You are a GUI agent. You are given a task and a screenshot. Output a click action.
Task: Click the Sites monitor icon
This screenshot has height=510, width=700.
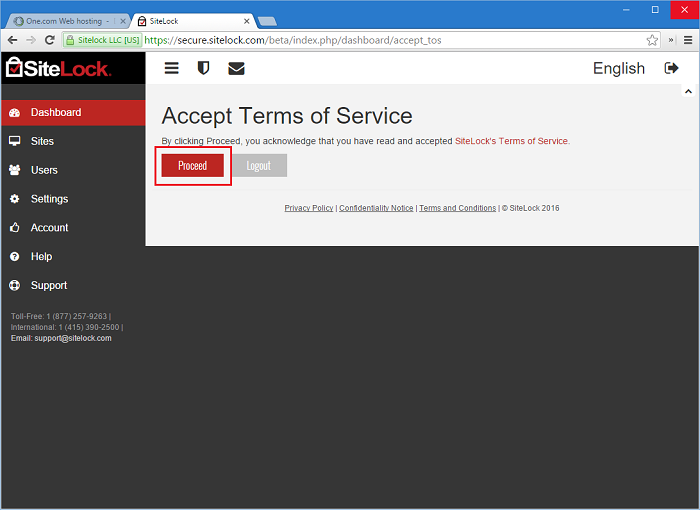[x=15, y=141]
